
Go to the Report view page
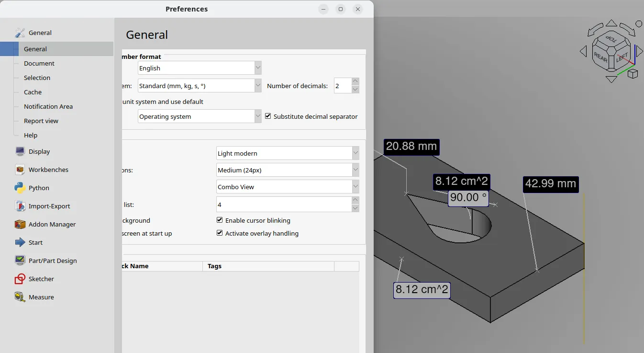[x=41, y=121]
